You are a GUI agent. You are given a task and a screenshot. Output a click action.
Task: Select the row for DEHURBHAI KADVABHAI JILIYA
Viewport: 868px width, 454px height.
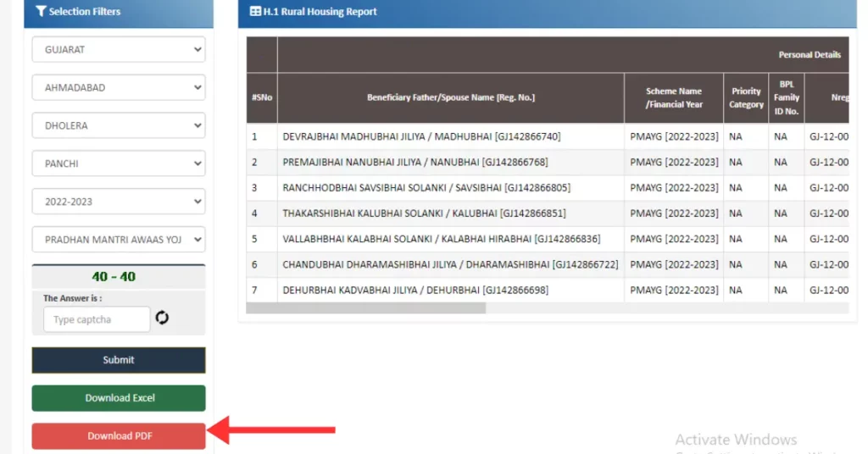(415, 291)
